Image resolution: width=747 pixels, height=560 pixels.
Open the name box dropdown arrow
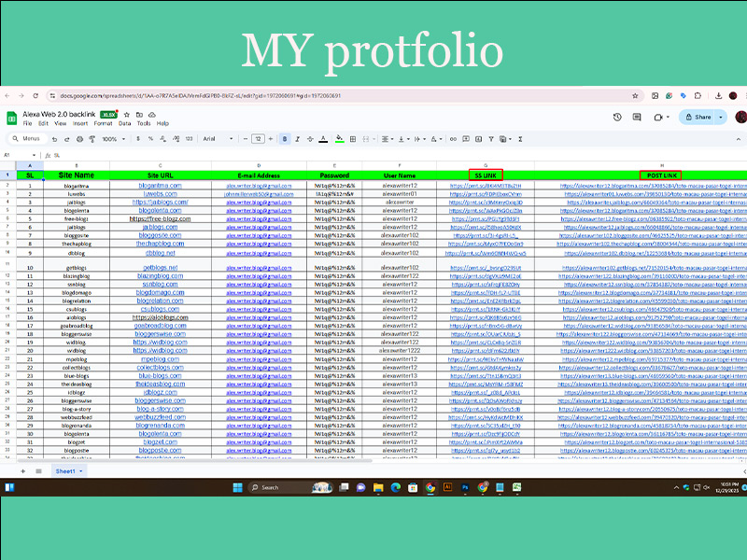34,155
